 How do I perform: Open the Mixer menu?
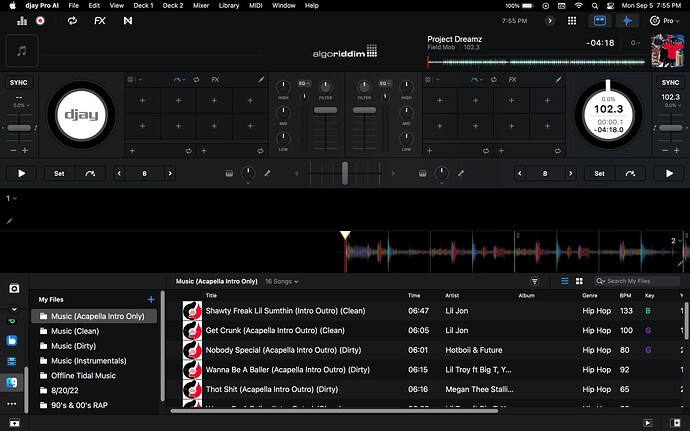(201, 6)
